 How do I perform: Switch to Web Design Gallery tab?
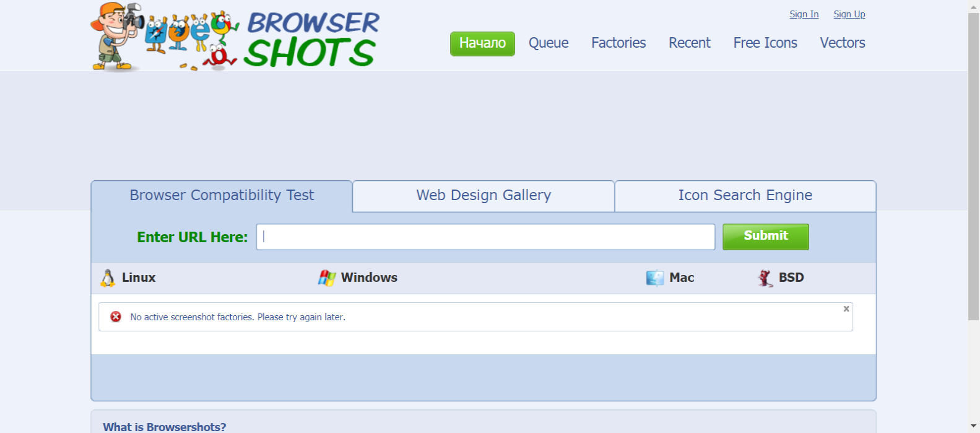tap(483, 196)
